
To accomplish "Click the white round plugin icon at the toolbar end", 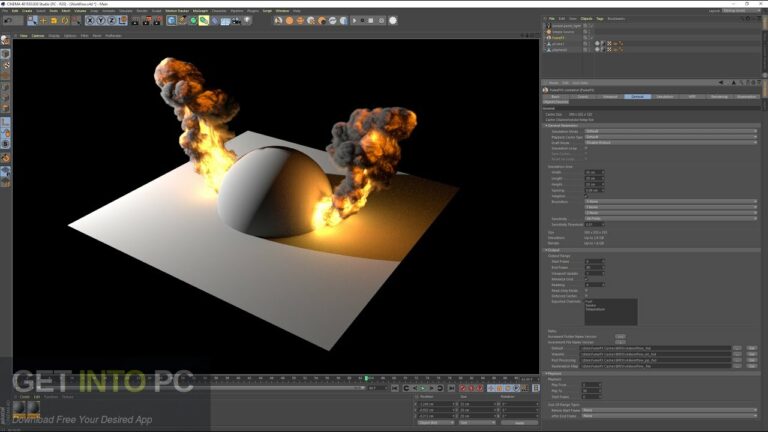I will [x=393, y=21].
